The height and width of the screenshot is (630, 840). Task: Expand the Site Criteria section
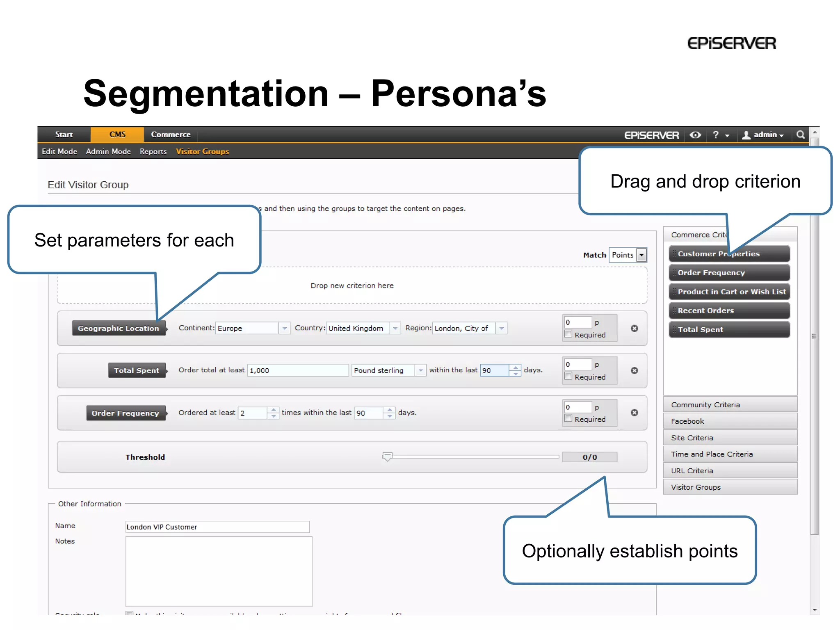[730, 438]
